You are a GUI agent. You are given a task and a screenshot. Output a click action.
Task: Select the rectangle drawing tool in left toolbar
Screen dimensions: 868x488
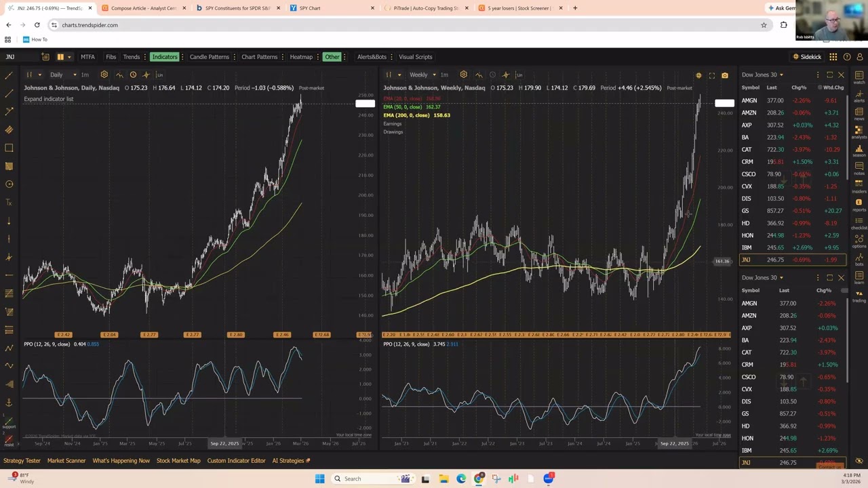[x=9, y=148]
